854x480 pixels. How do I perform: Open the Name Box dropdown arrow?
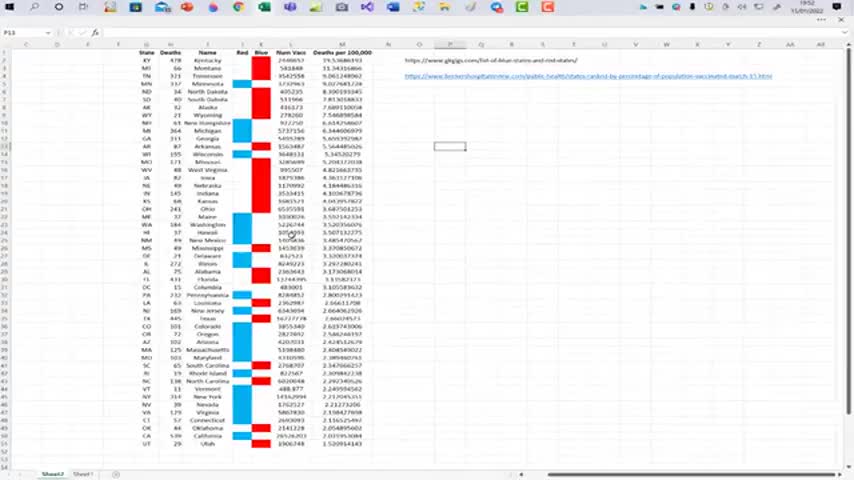click(48, 33)
